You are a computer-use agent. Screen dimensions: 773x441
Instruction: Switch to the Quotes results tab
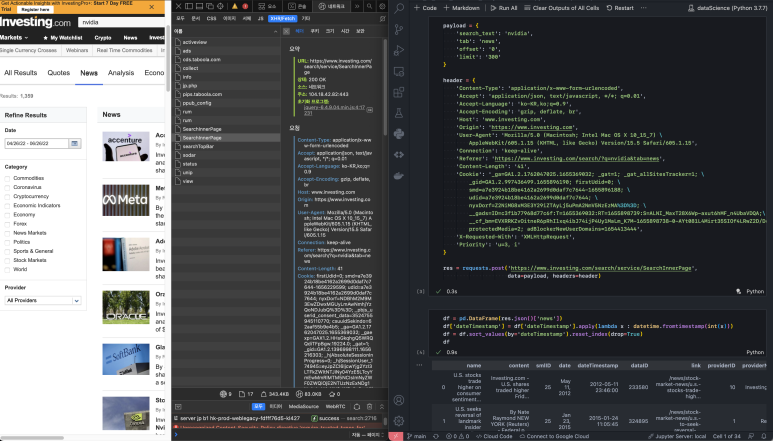[59, 72]
